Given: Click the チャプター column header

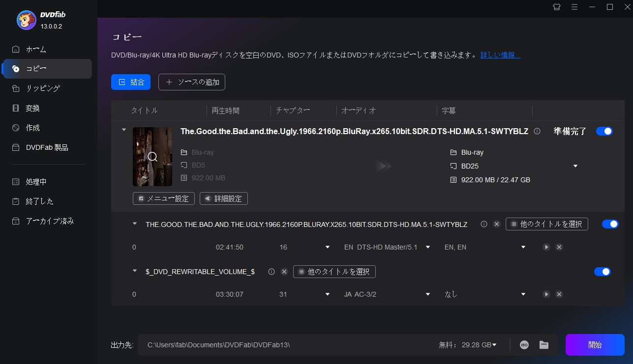Looking at the screenshot, I should point(293,111).
